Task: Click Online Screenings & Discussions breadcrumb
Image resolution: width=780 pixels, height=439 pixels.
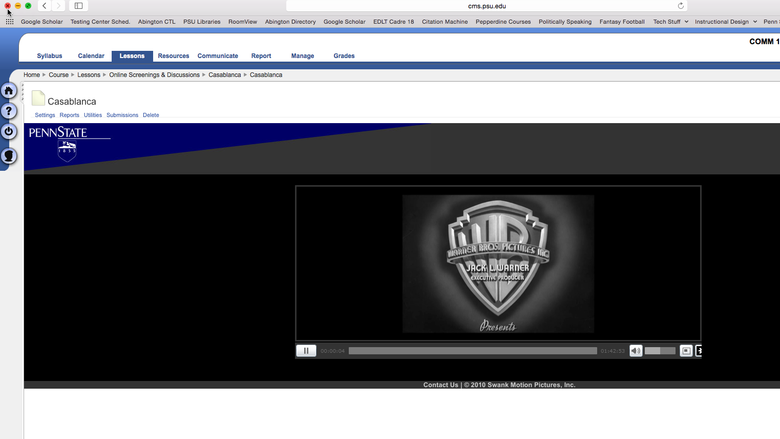Action: coord(154,75)
